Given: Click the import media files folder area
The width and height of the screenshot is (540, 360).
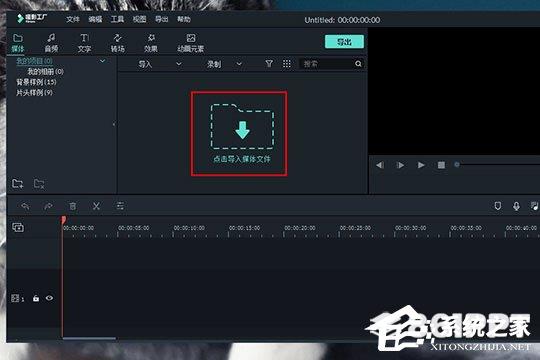Looking at the screenshot, I should point(242,133).
